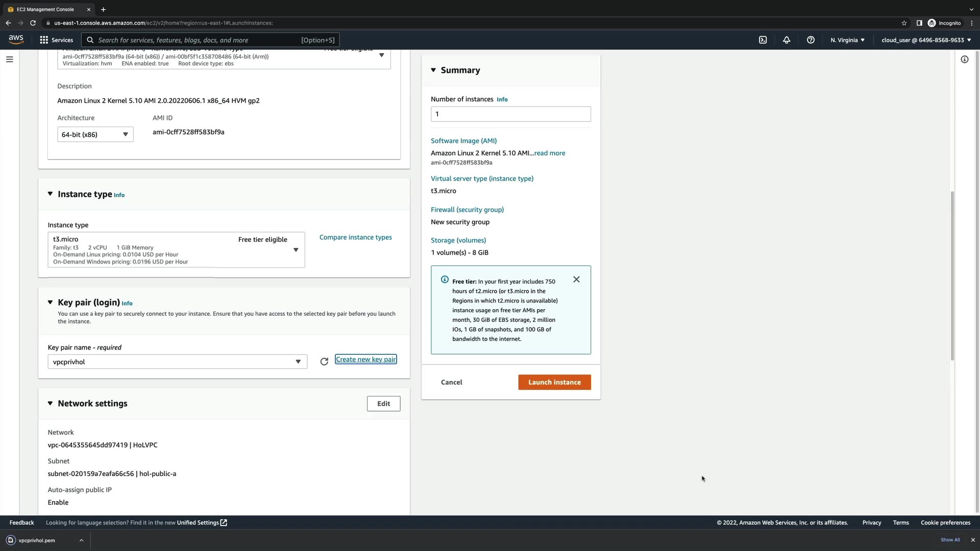Collapse the Summary panel
Image resolution: width=980 pixels, height=551 pixels.
433,70
